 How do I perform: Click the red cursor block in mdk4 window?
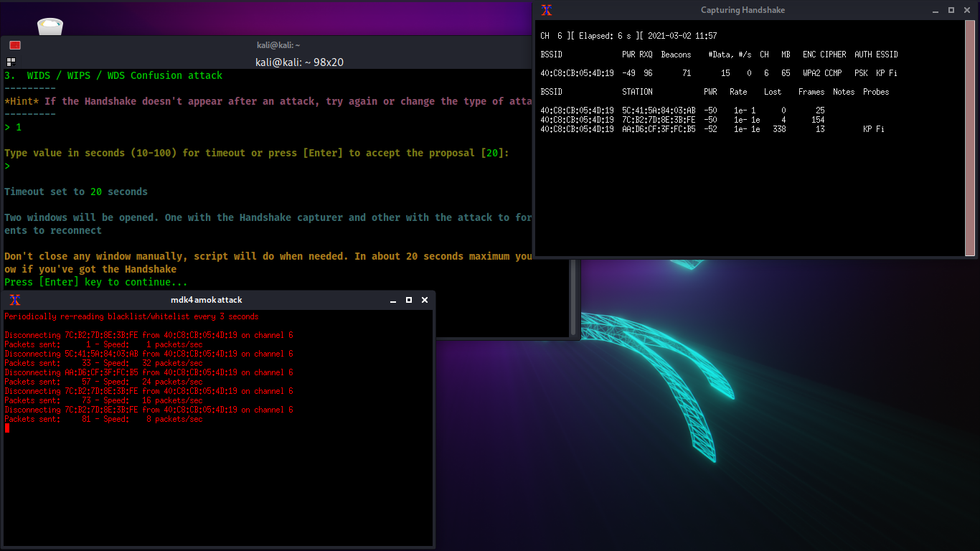click(x=7, y=428)
